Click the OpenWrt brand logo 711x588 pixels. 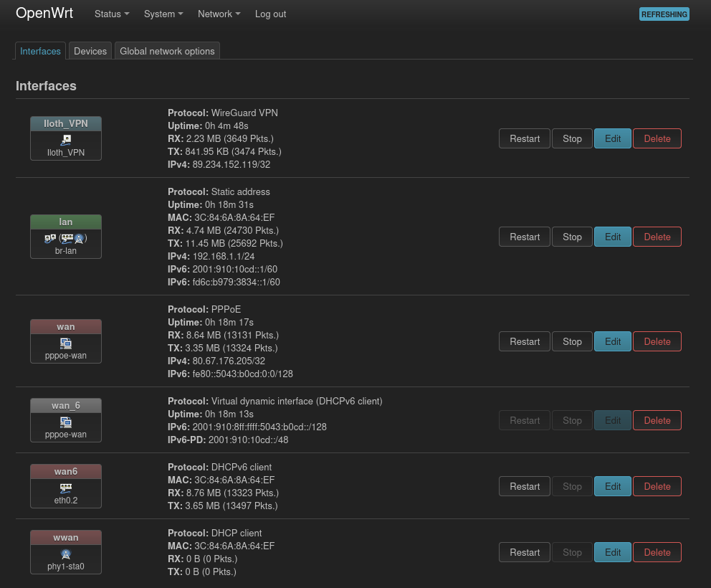44,14
